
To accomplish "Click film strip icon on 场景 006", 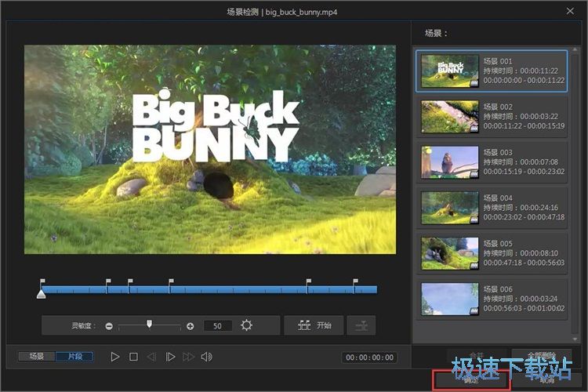I will [474, 311].
